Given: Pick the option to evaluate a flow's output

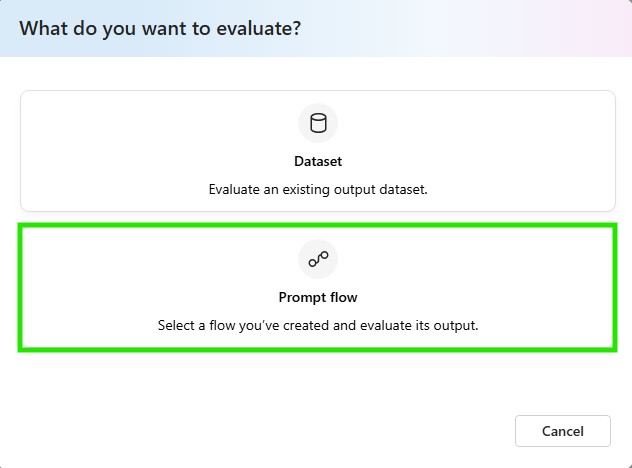Looking at the screenshot, I should pyautogui.click(x=318, y=287).
